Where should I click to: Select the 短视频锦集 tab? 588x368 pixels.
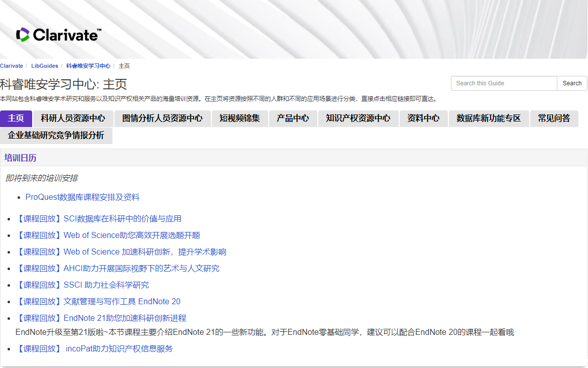click(x=240, y=118)
